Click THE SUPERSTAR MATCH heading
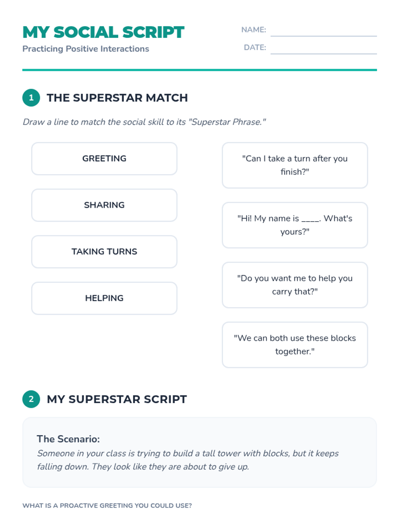399x532 pixels. 117,98
